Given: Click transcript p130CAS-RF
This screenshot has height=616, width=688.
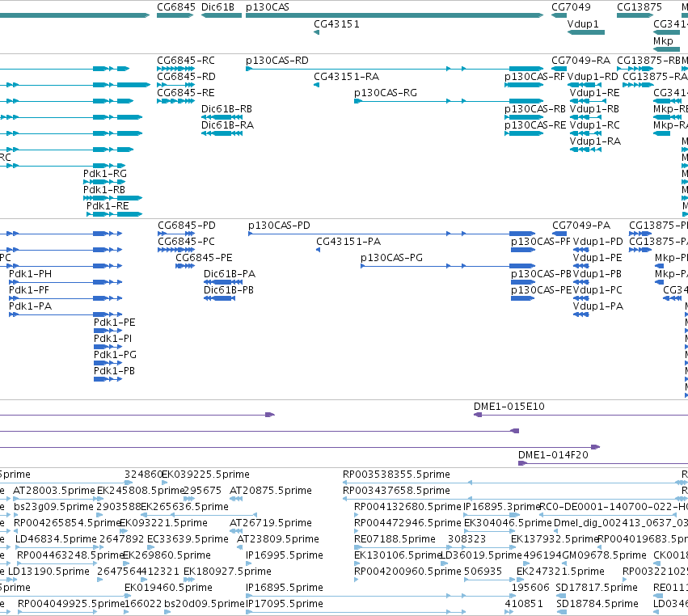Looking at the screenshot, I should [535, 77].
